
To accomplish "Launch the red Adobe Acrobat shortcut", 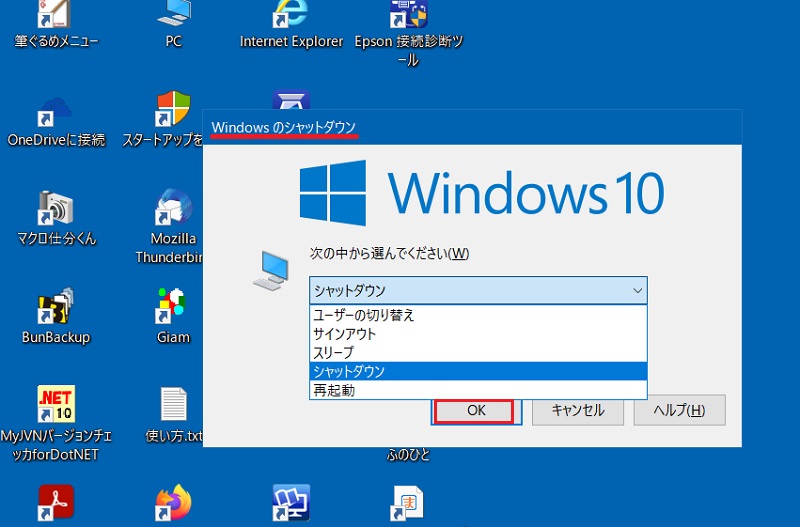I will 56,503.
